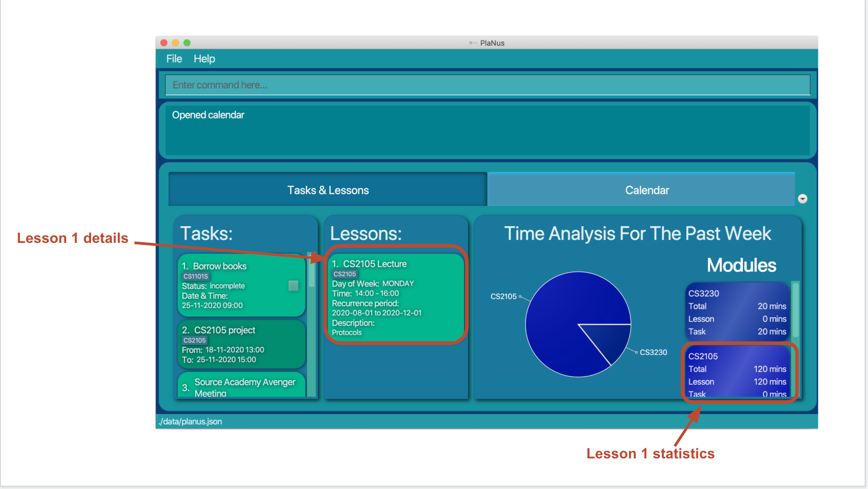This screenshot has width=868, height=489.
Task: Click the CS1101S tag on Borrow books
Action: click(196, 276)
